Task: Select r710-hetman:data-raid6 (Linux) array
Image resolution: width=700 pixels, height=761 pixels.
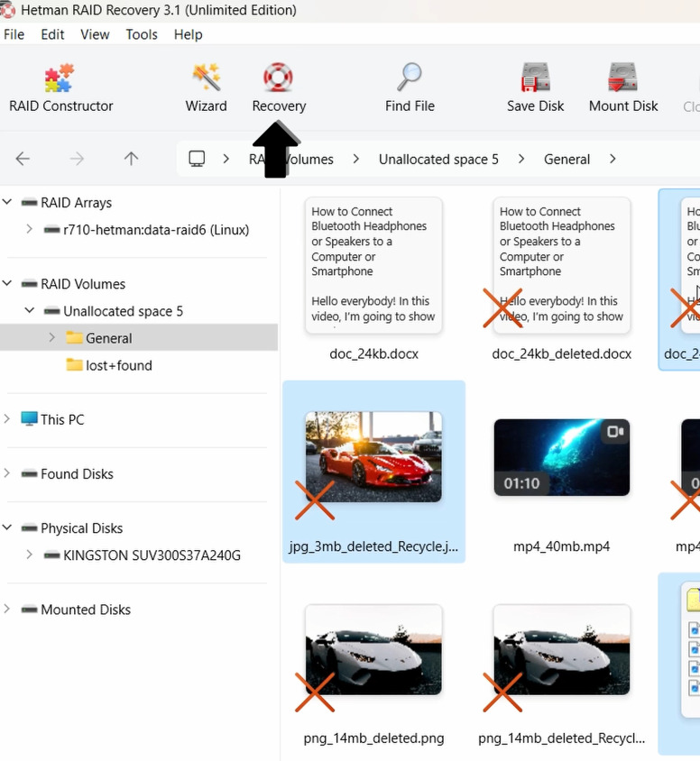Action: (x=156, y=230)
